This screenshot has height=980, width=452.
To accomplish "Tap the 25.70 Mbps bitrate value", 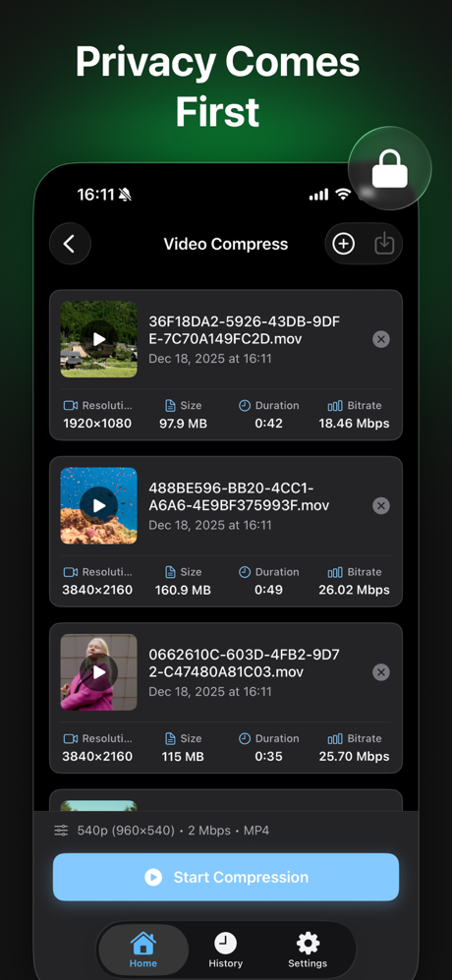I will pyautogui.click(x=354, y=756).
